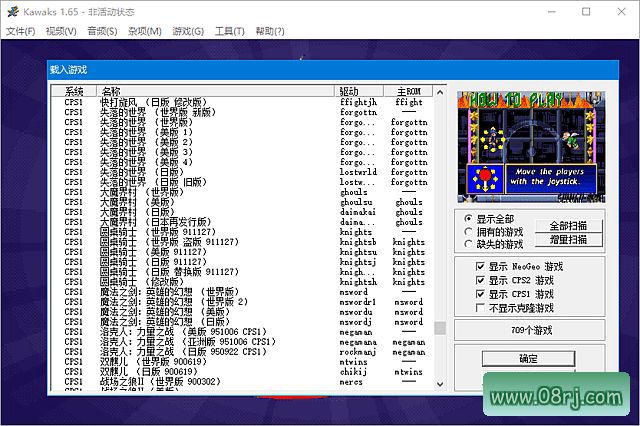
Task: Select game 洛克人: 力量之战 (亚洲版 951006 CPS1)
Action: 242,342
